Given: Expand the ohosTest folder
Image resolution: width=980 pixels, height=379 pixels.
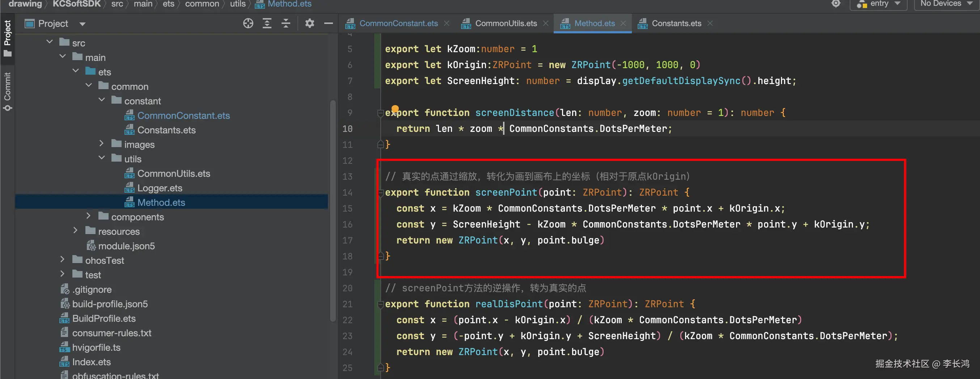Looking at the screenshot, I should click(63, 259).
